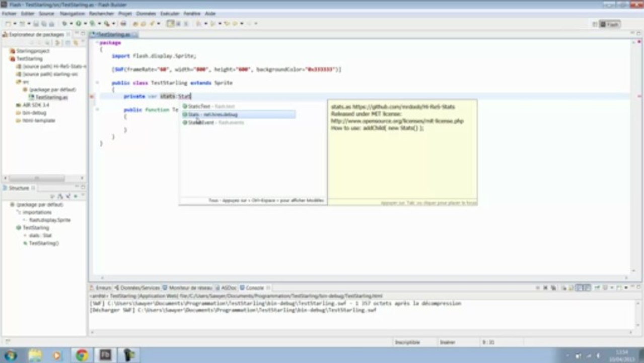Choose Stats - net.hires.debug autocomplete suggestion
The height and width of the screenshot is (363, 644).
[x=238, y=114]
